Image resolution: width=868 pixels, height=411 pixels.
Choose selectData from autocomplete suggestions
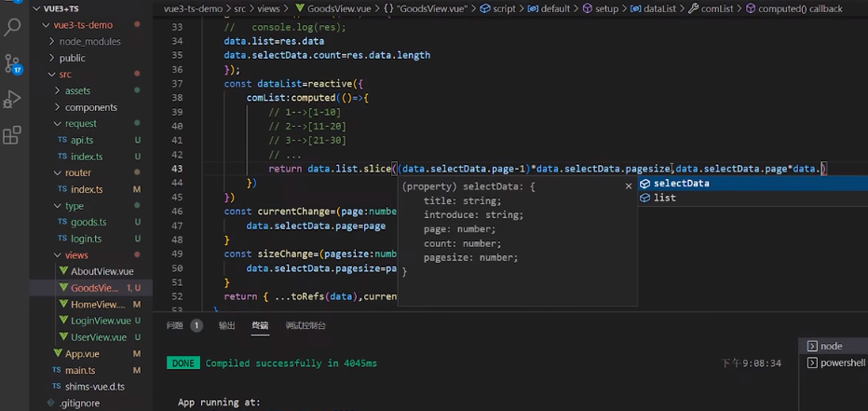coord(753,184)
